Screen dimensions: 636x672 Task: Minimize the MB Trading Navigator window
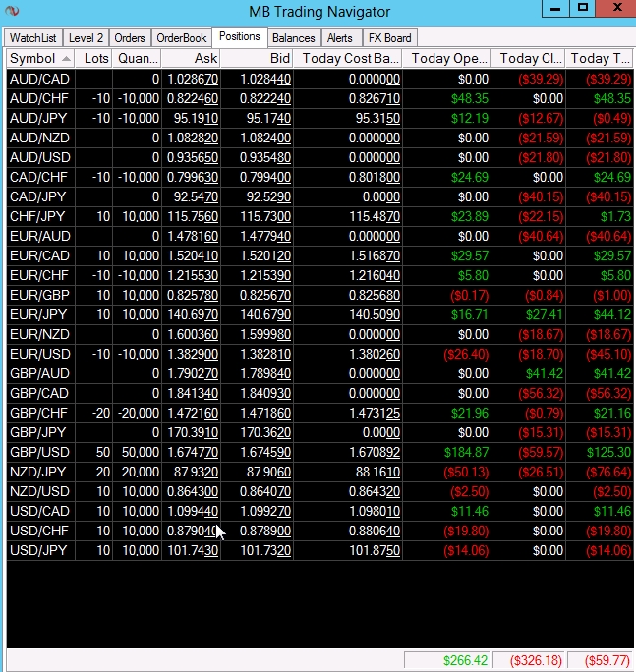(555, 8)
